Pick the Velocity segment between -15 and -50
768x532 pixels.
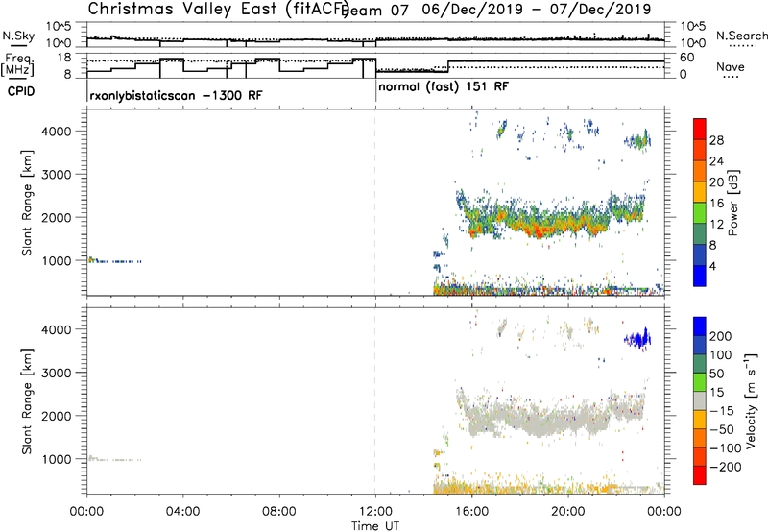point(700,420)
